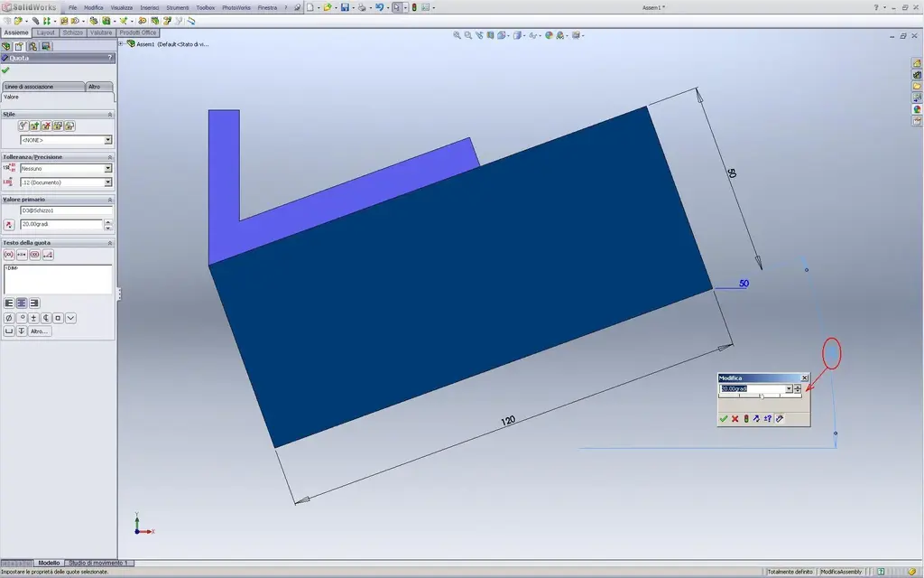Collapse the Tolleranza/Precisione section
Image resolution: width=924 pixels, height=578 pixels.
(x=109, y=157)
